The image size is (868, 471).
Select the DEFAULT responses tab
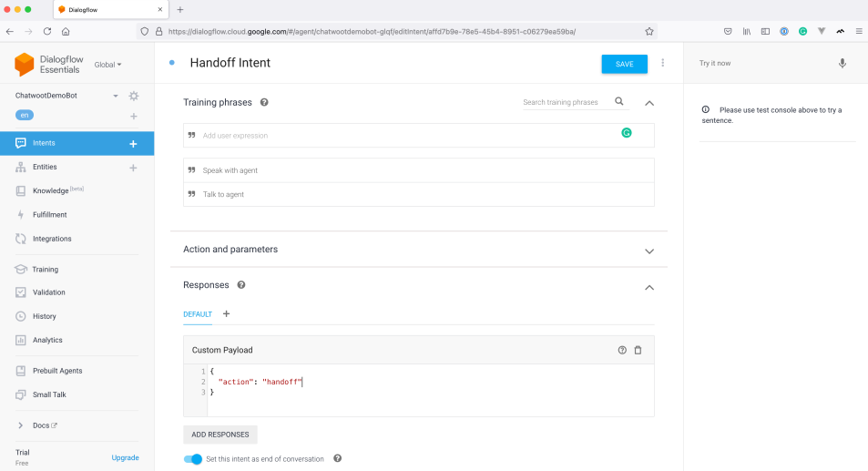[x=198, y=314]
